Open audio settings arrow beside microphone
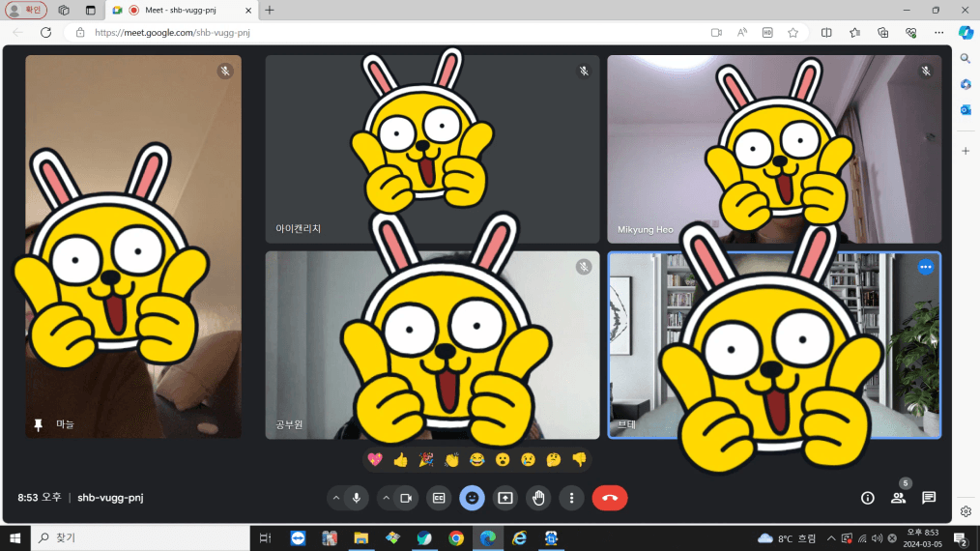This screenshot has width=980, height=551. pyautogui.click(x=336, y=499)
